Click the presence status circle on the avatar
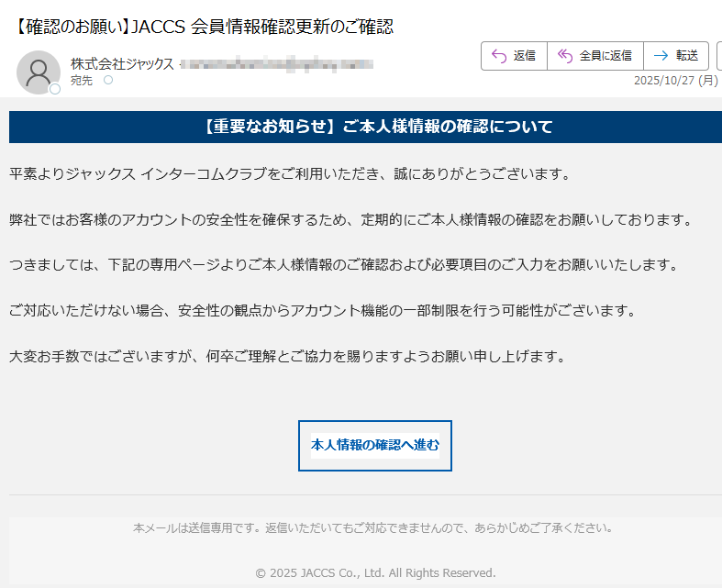The image size is (722, 588). 55,89
